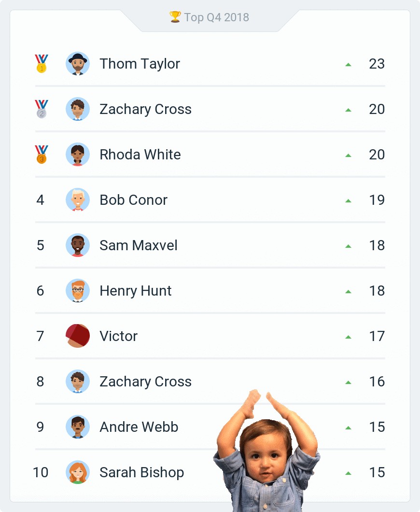Click the bronze medal third-place icon
This screenshot has height=512, width=420.
[41, 155]
